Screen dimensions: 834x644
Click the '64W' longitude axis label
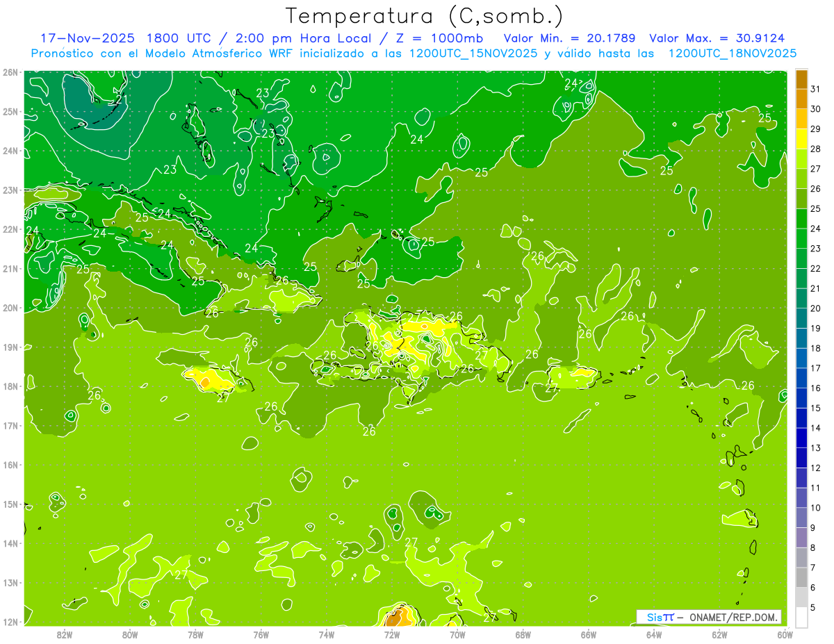click(654, 634)
